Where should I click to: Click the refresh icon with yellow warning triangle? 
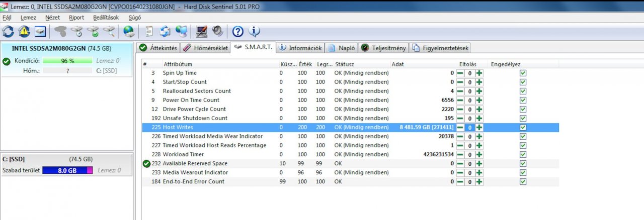pos(24,32)
